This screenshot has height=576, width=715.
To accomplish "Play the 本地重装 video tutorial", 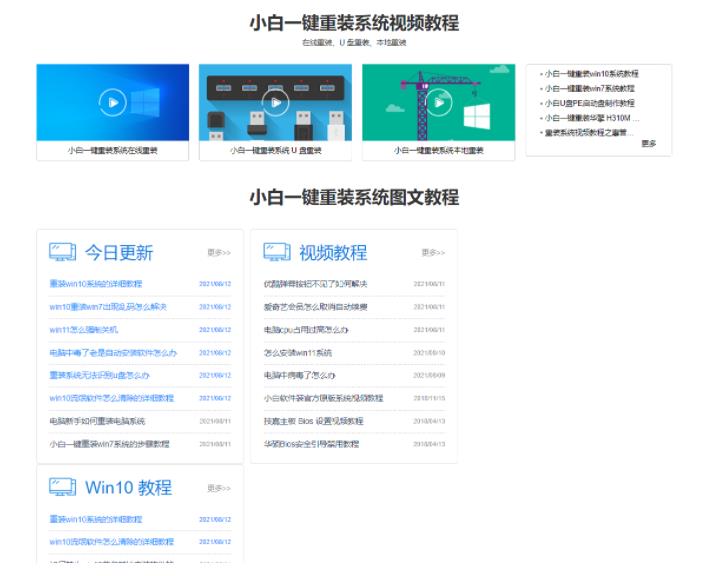I will [x=438, y=101].
